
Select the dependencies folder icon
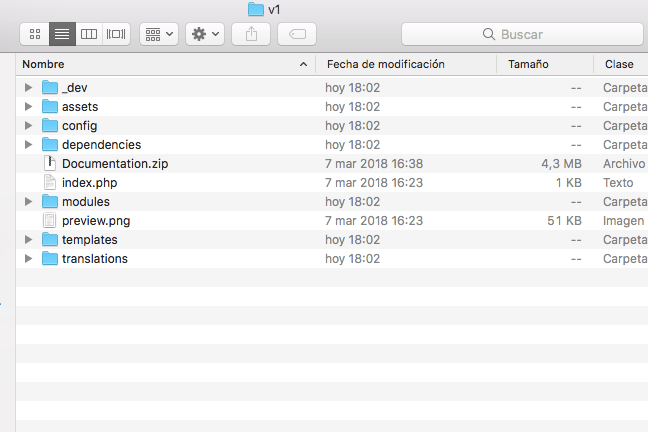[50, 144]
